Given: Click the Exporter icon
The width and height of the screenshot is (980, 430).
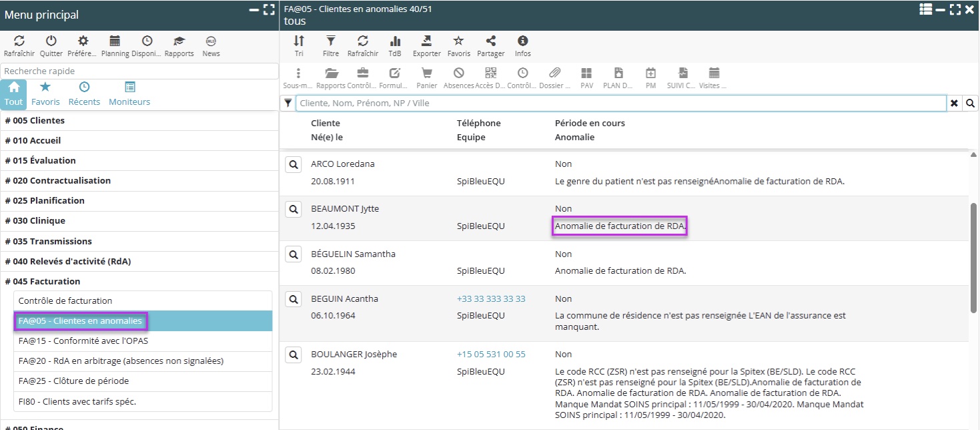Looking at the screenshot, I should tap(426, 41).
